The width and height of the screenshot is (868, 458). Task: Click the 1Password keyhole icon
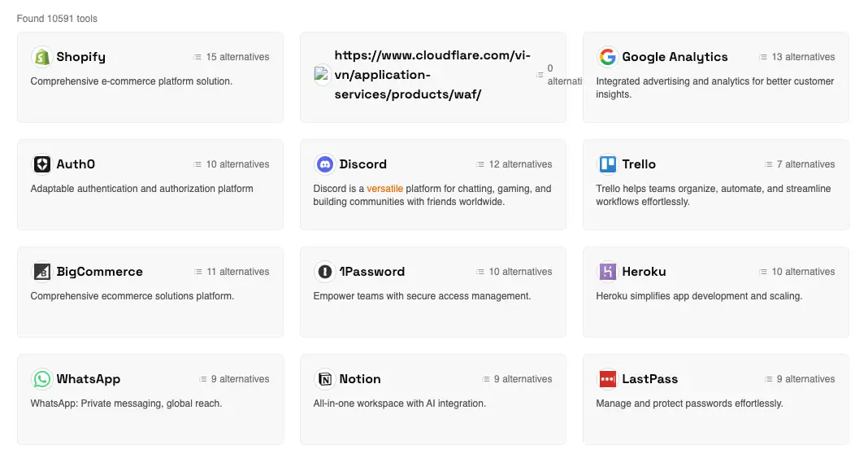(x=324, y=272)
